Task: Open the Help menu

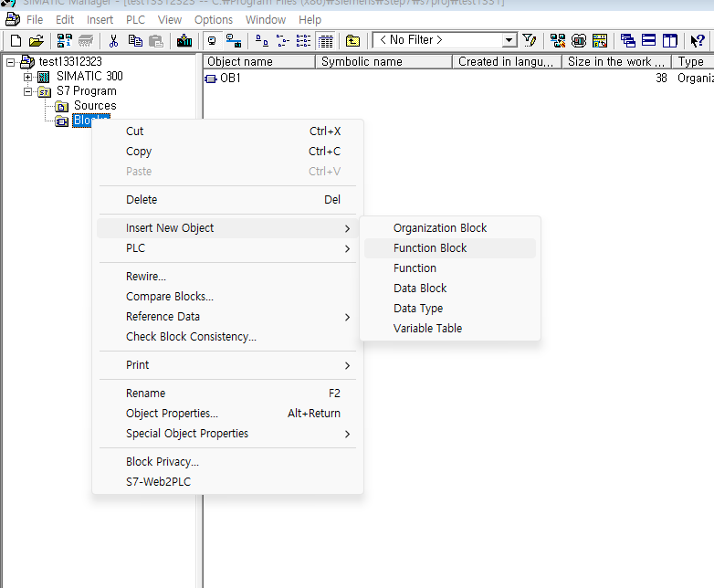Action: 310,20
